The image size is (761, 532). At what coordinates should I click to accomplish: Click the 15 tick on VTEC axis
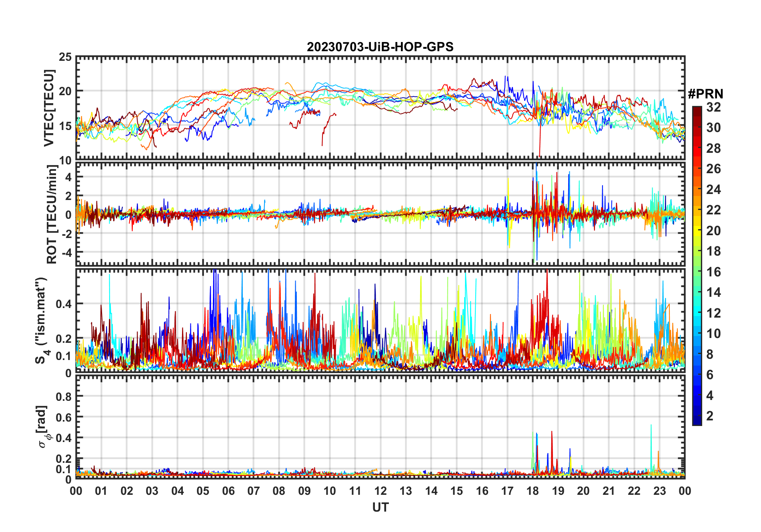pos(65,126)
